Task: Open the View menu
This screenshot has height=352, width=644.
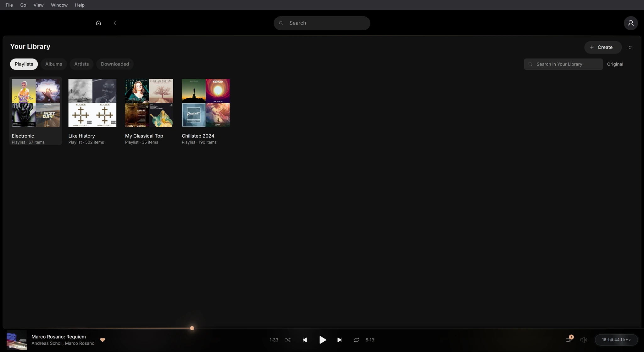Action: tap(39, 5)
